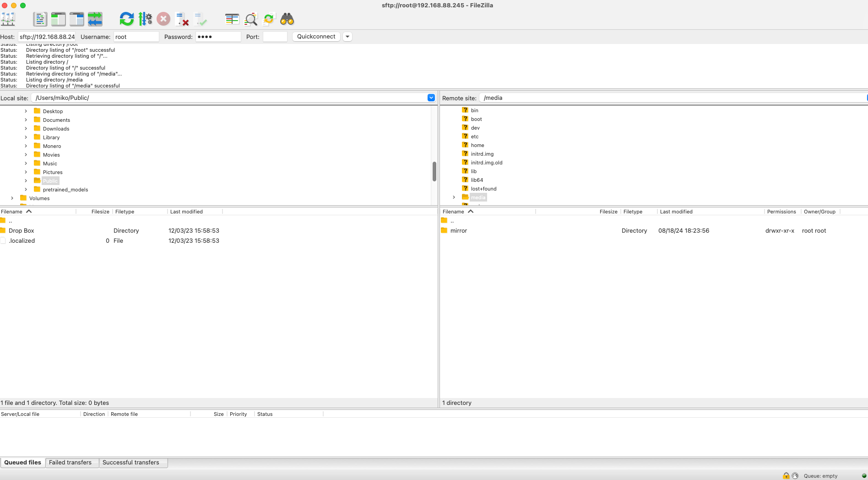The height and width of the screenshot is (480, 868).
Task: Expand the Library folder
Action: [26, 137]
